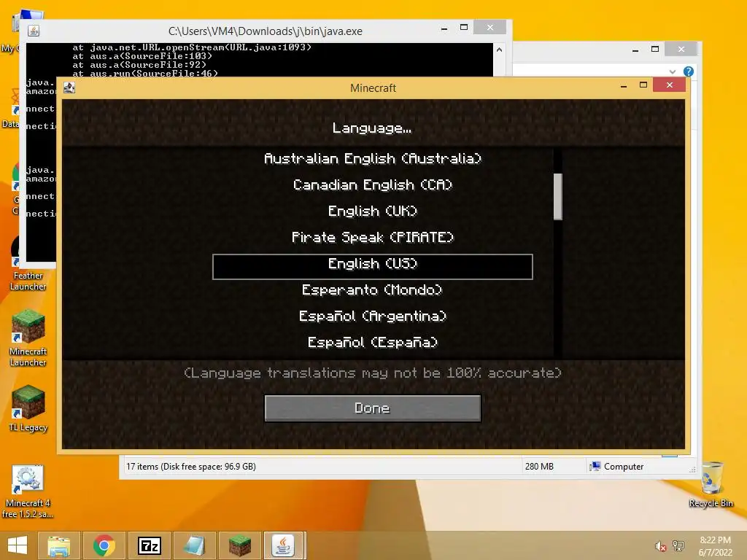747x560 pixels.
Task: Launch Google Chrome from taskbar
Action: [x=104, y=545]
